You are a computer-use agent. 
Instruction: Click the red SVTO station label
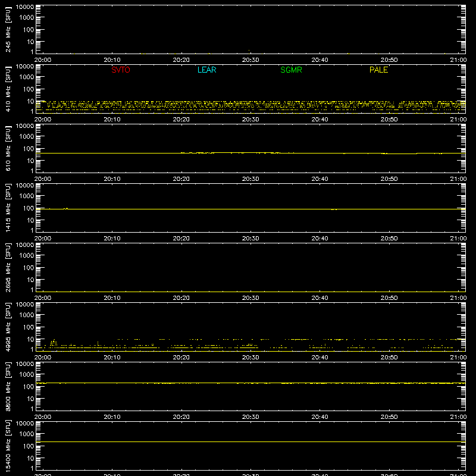[121, 70]
